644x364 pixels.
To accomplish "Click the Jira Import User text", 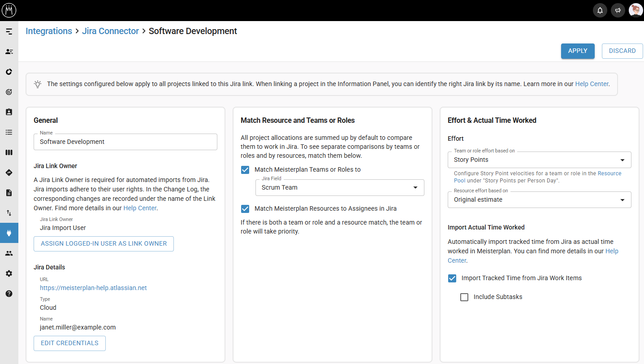I will coord(63,228).
